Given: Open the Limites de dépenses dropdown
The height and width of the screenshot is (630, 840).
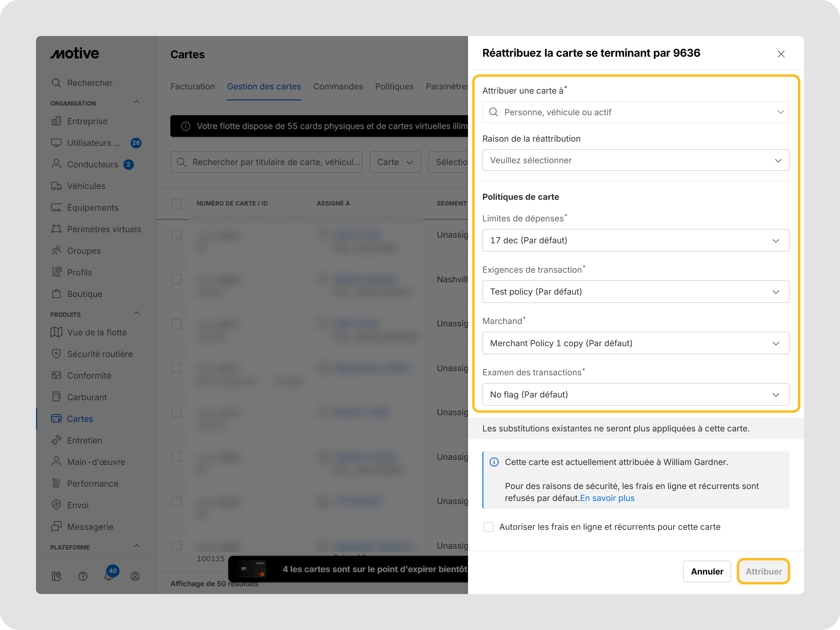Looking at the screenshot, I should pos(636,240).
